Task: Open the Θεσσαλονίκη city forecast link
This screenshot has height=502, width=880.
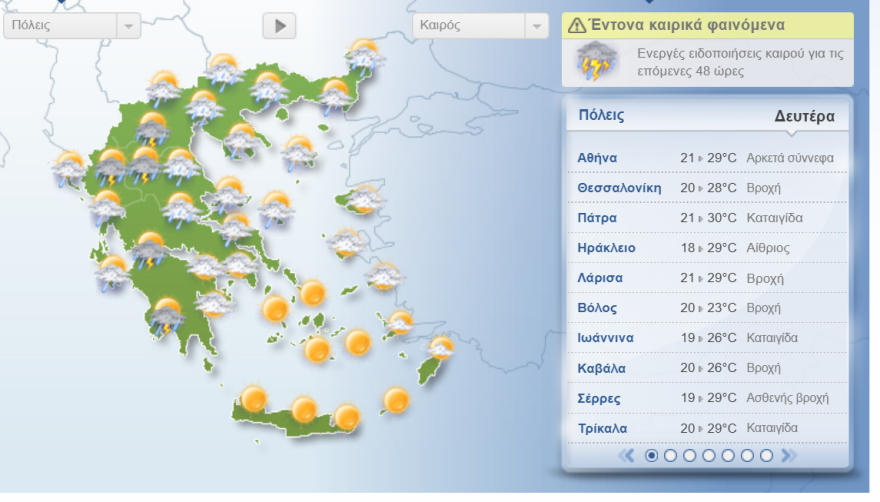Action: 619,188
